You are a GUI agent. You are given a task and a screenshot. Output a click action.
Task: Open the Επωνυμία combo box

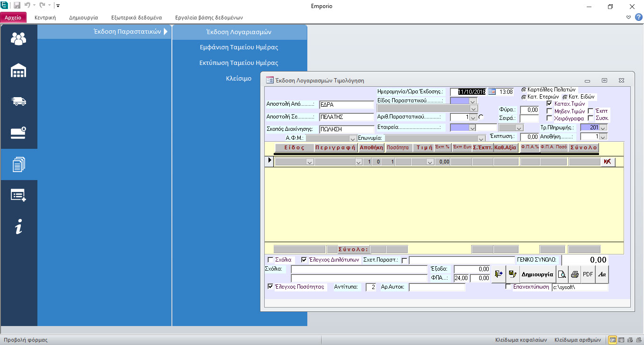(481, 138)
